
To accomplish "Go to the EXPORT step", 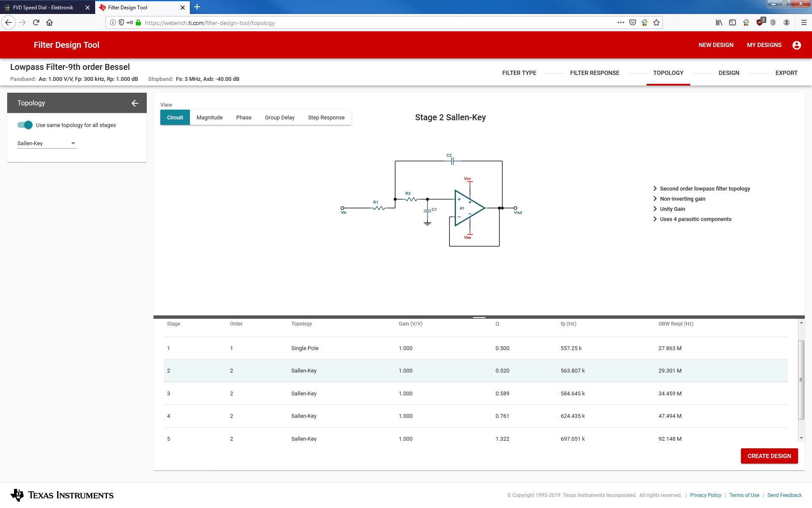I will coord(786,73).
